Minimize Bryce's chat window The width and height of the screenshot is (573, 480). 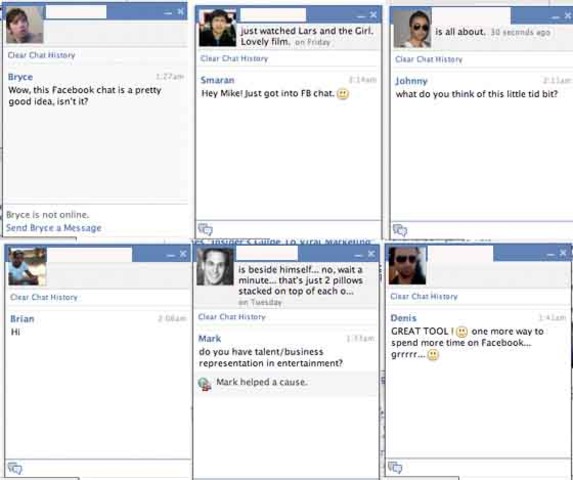click(168, 12)
